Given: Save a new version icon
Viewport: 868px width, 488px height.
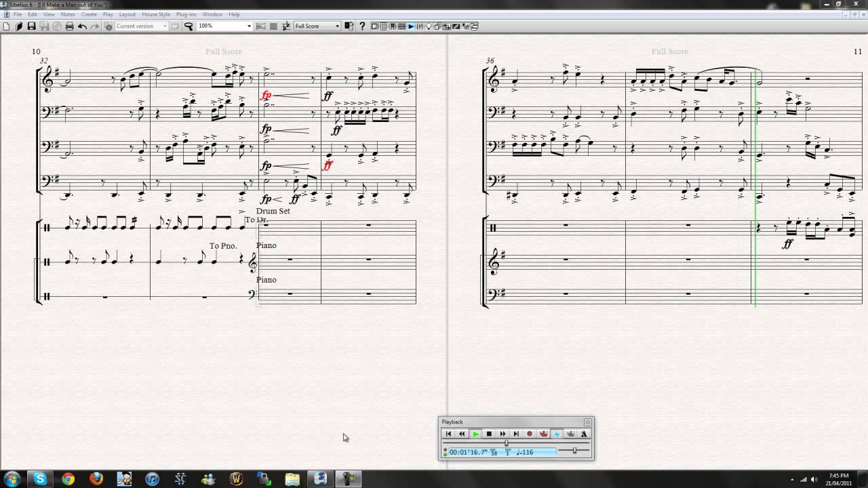Looking at the screenshot, I should 108,26.
